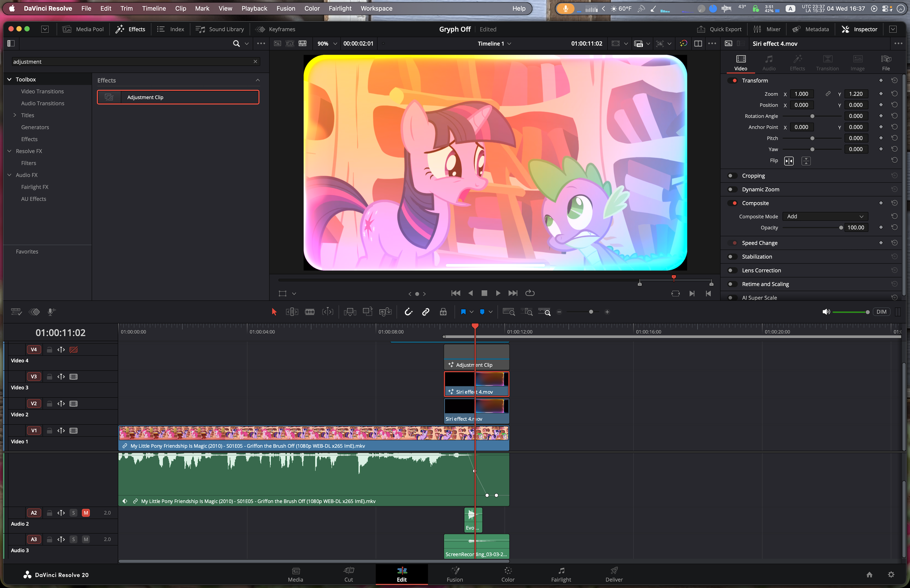
Task: Open the Media Pool panel
Action: 83,29
